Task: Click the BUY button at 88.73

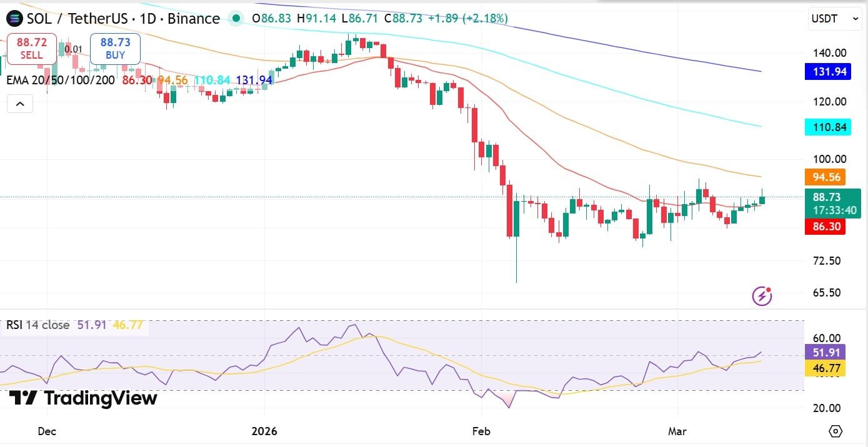Action: click(115, 49)
